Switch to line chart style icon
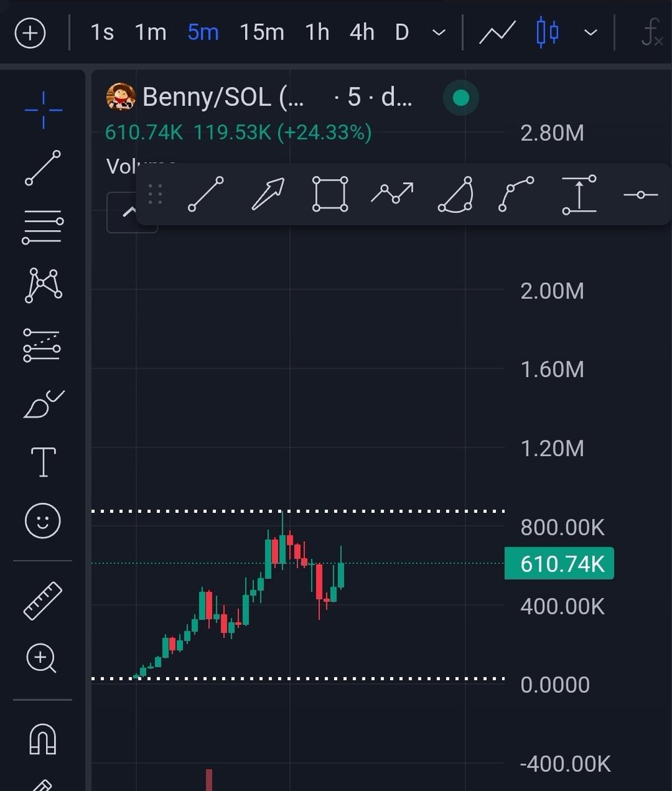The height and width of the screenshot is (791, 672). (497, 32)
